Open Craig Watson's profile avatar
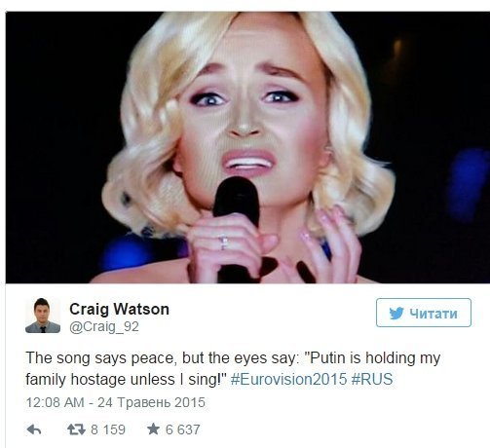The width and height of the screenshot is (490, 448). pyautogui.click(x=43, y=316)
